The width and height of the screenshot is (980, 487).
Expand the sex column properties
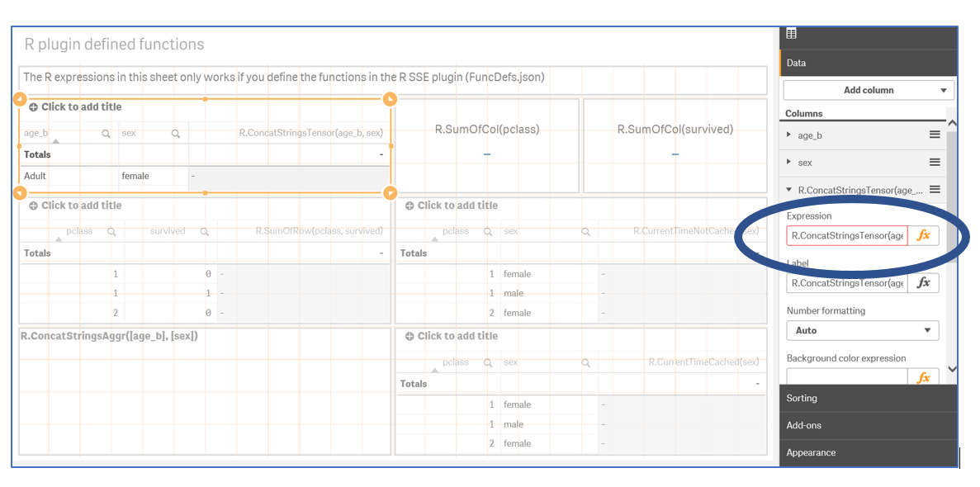[x=789, y=163]
